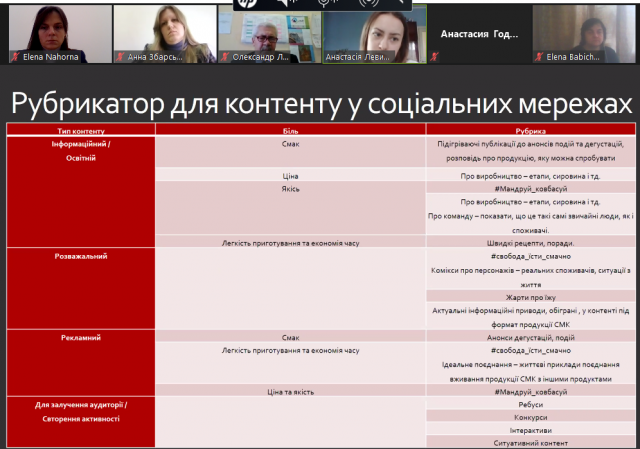
Task: Click Про виробництво text next to Ціна
Action: click(x=531, y=176)
